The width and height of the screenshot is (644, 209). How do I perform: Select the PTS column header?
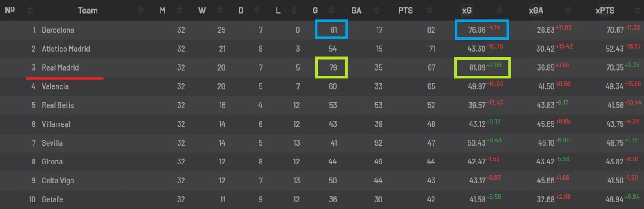click(405, 11)
